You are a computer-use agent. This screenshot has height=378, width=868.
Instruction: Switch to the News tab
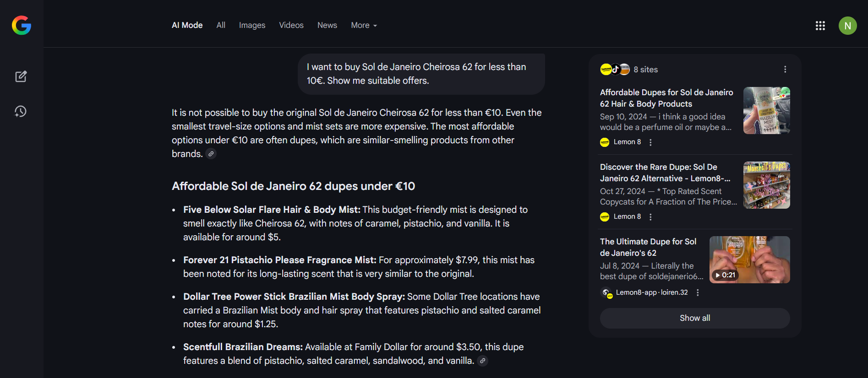pyautogui.click(x=327, y=25)
